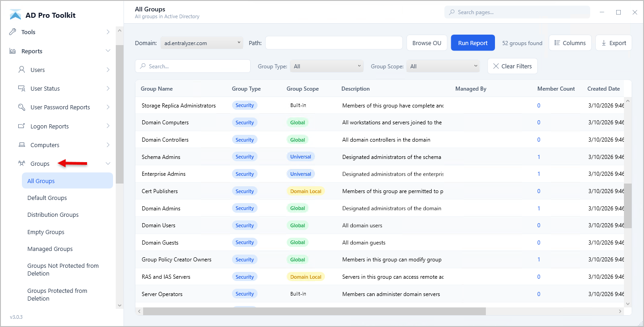This screenshot has width=644, height=327.
Task: Click Schema Admins member count link
Action: pyautogui.click(x=539, y=157)
